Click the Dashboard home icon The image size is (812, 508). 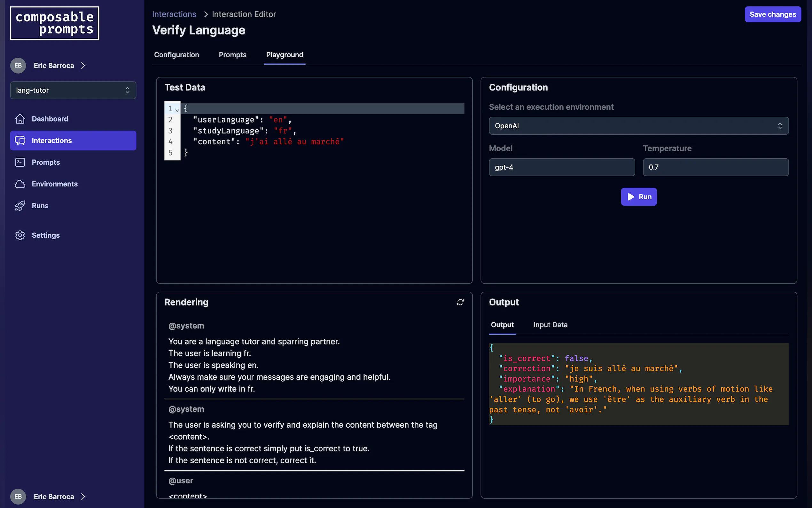(20, 119)
